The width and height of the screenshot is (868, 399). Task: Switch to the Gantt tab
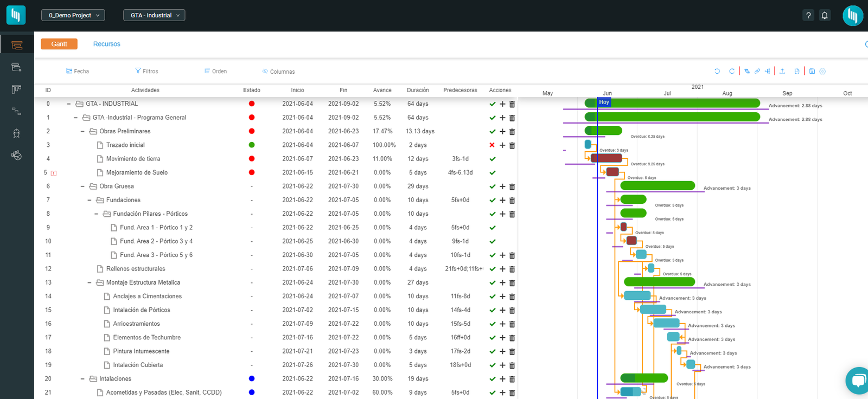(59, 44)
